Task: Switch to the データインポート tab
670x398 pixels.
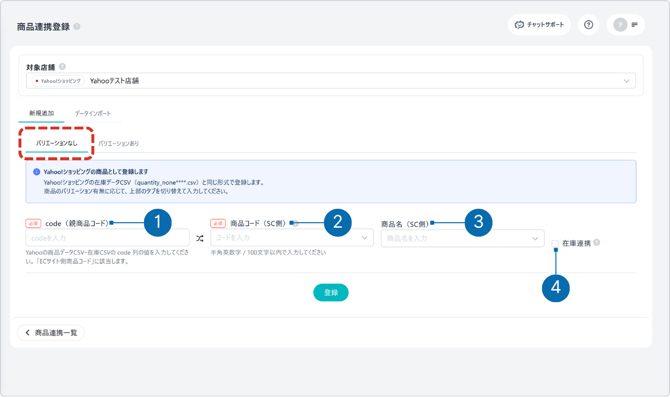Action: [x=93, y=113]
